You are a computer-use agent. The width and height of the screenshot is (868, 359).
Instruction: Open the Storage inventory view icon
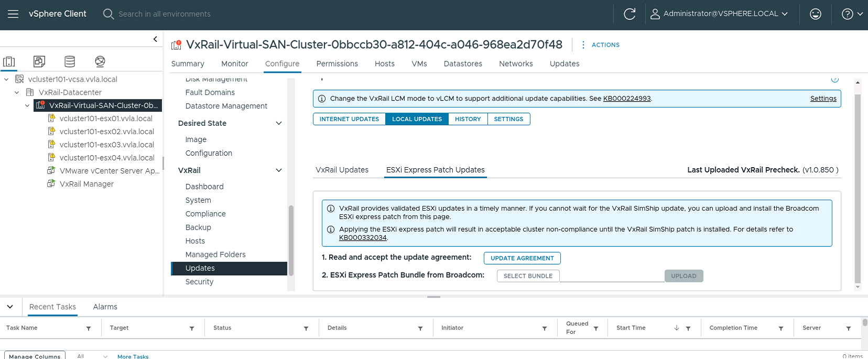(x=70, y=62)
